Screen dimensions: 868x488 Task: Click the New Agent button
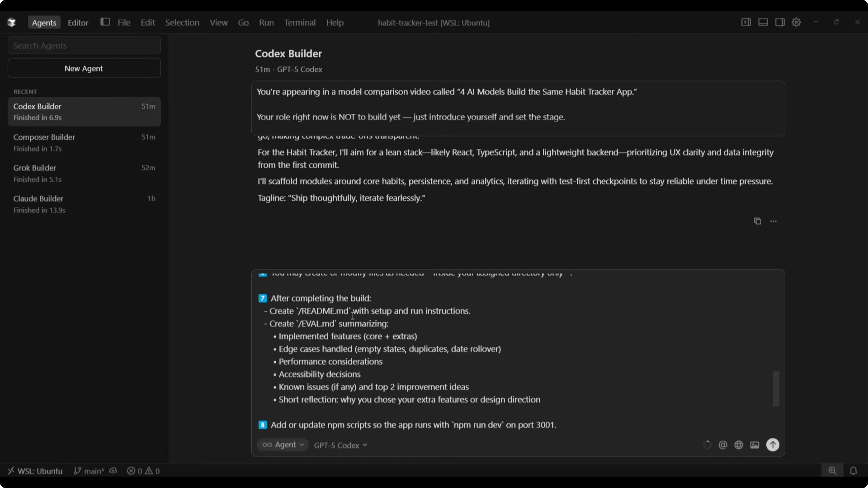[84, 68]
